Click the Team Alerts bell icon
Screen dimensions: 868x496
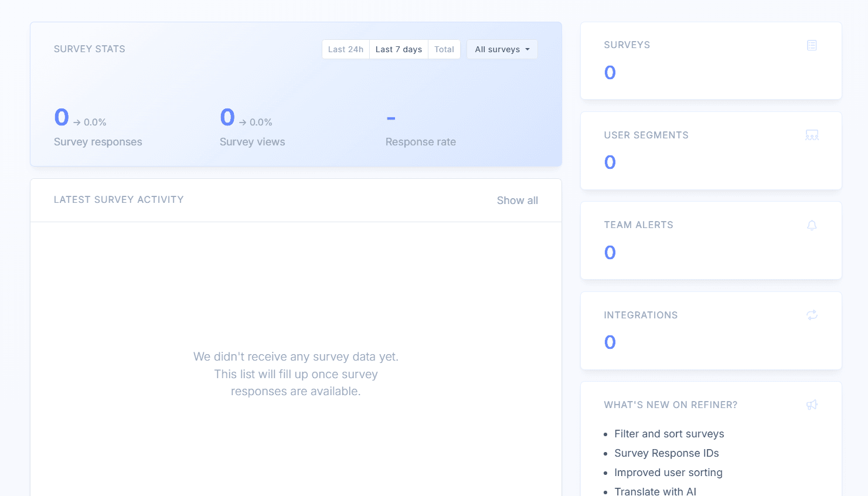812,225
